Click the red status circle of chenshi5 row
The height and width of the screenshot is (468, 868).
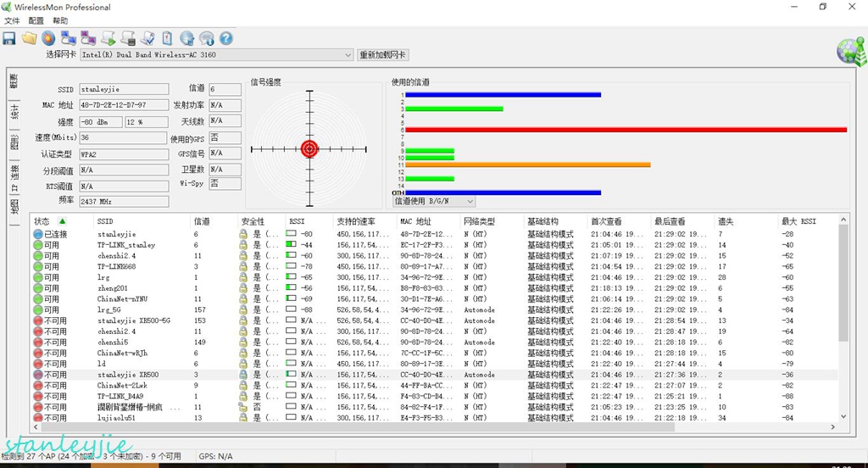pos(37,343)
